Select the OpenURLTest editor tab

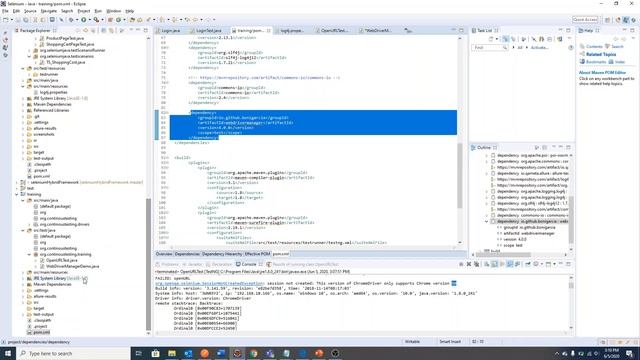(333, 31)
